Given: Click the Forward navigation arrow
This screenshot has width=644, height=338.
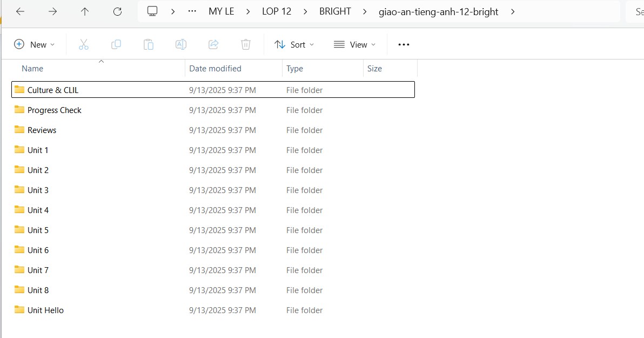Looking at the screenshot, I should tap(52, 11).
